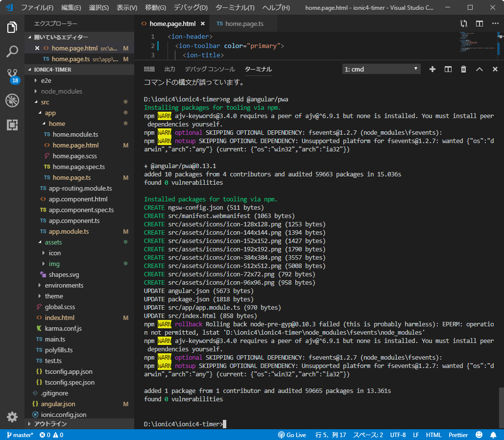This screenshot has height=440, width=504.
Task: Open home.module.ts in the file tree
Action: coord(75,134)
